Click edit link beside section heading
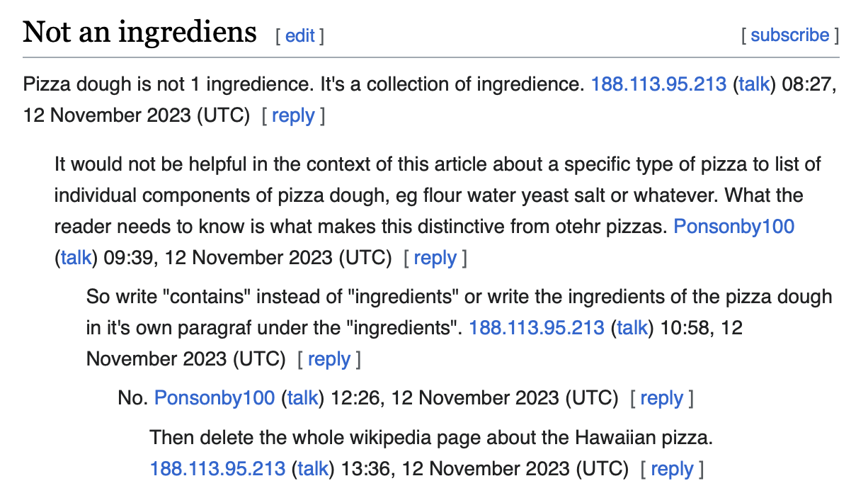The height and width of the screenshot is (493, 868). (x=299, y=36)
